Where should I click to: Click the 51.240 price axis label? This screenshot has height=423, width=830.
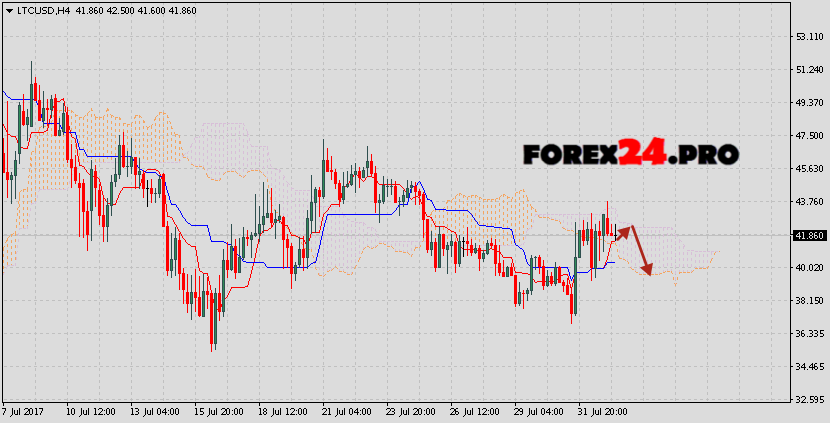tap(809, 69)
